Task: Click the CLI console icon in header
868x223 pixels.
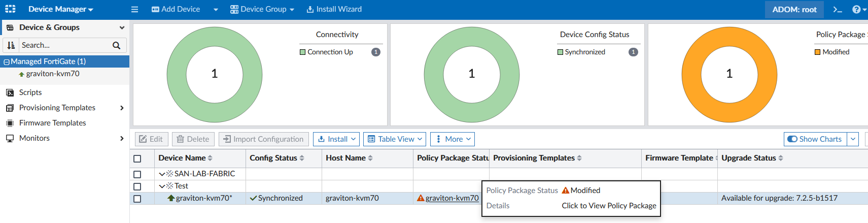Action: tap(838, 10)
